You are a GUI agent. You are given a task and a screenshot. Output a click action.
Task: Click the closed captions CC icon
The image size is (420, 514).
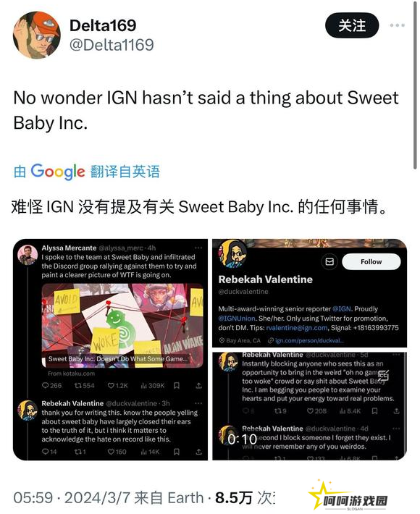tap(383, 375)
